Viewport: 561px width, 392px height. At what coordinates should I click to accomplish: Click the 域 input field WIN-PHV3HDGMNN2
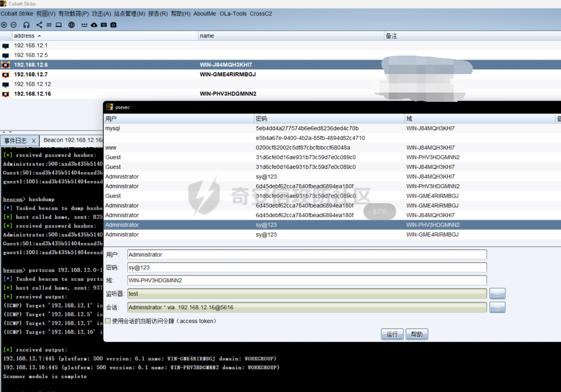pos(307,280)
